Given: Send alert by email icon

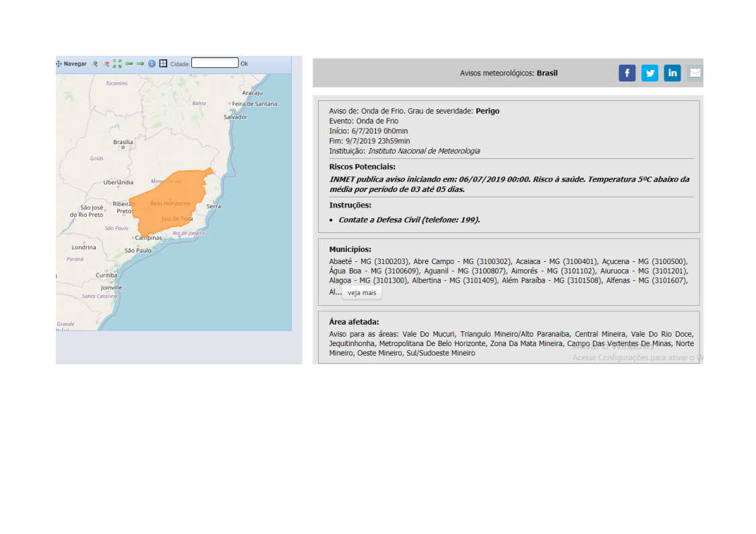Looking at the screenshot, I should coord(695,73).
